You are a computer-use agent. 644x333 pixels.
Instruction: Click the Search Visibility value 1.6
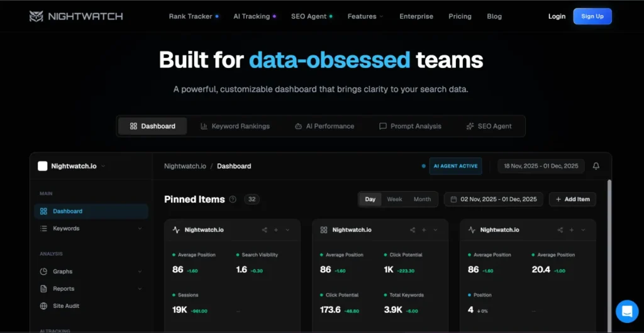pos(241,270)
